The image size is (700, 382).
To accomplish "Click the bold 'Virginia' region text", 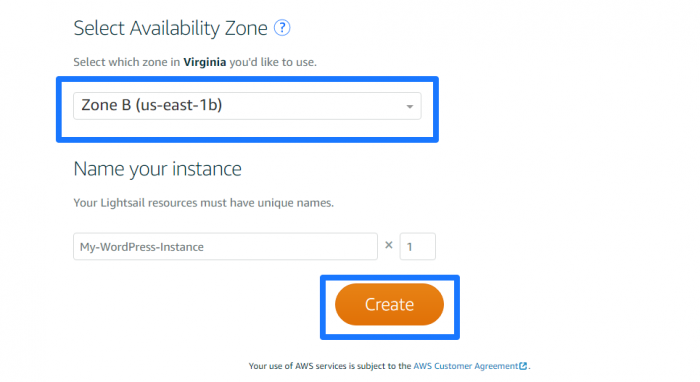I will pyautogui.click(x=205, y=62).
